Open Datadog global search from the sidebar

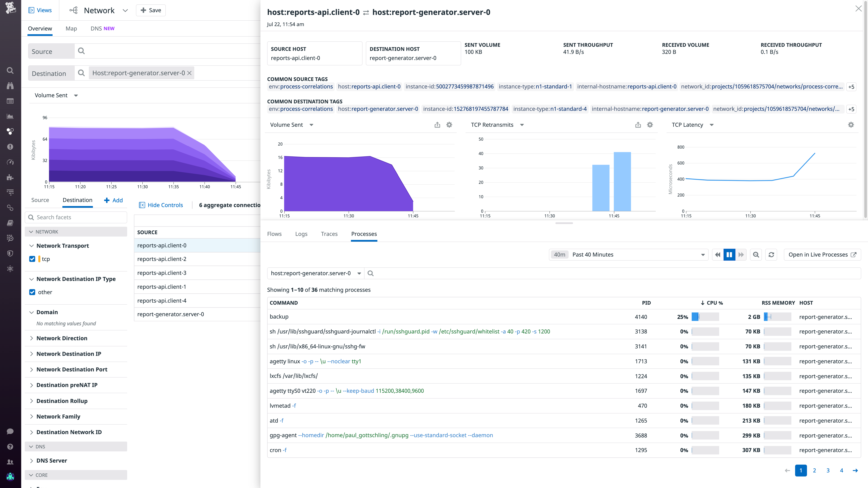click(x=10, y=70)
